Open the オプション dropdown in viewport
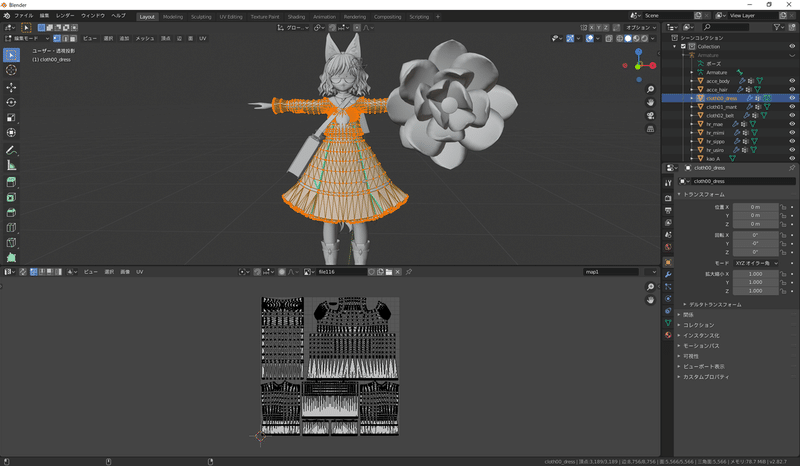Image resolution: width=800 pixels, height=466 pixels. (x=640, y=27)
